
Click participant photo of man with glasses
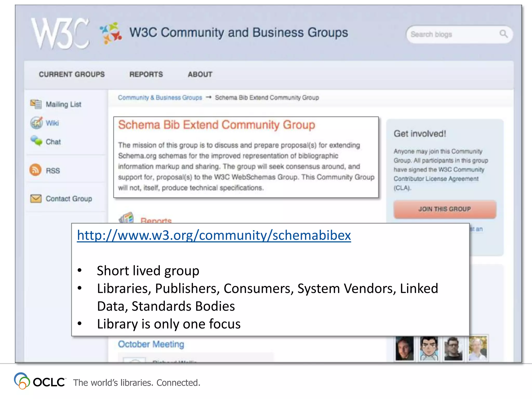(453, 348)
